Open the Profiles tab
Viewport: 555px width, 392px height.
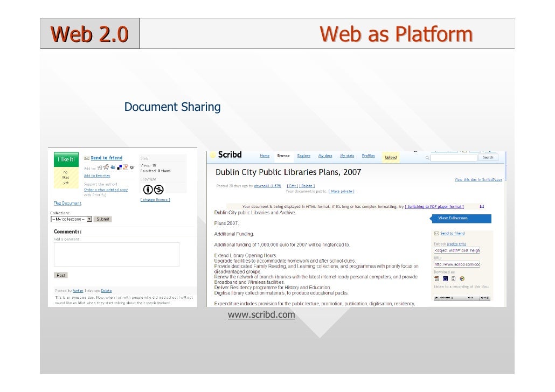pyautogui.click(x=368, y=156)
